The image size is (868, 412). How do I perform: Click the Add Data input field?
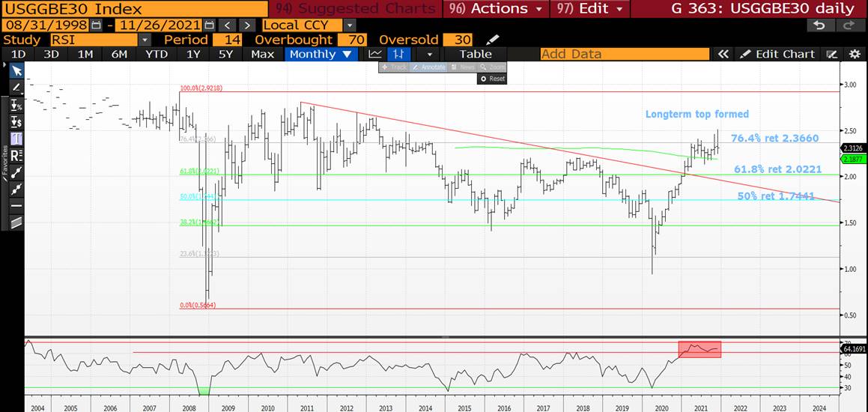pyautogui.click(x=624, y=54)
